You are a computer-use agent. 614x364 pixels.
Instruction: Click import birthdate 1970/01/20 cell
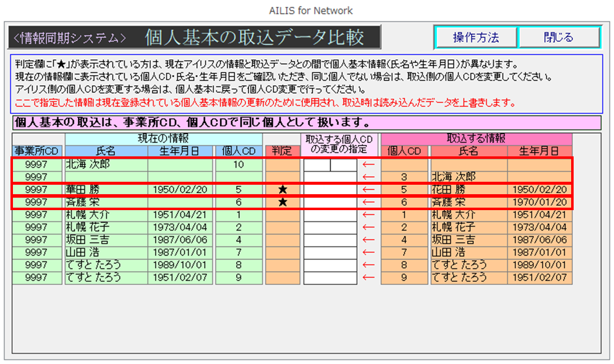(540, 202)
